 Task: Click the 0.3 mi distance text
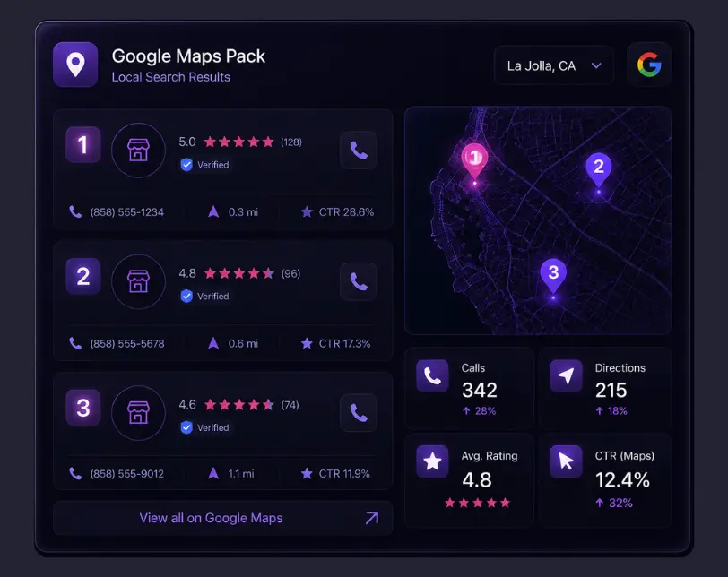click(x=243, y=212)
